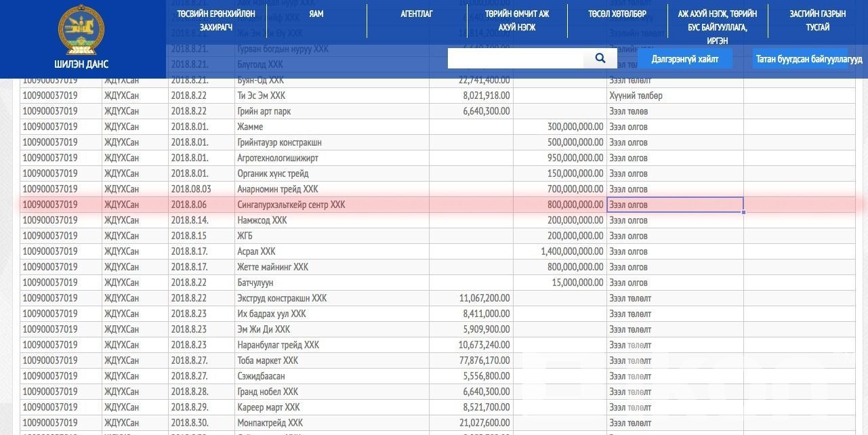Open the Төсөл хөтөлбөр menu

click(617, 14)
